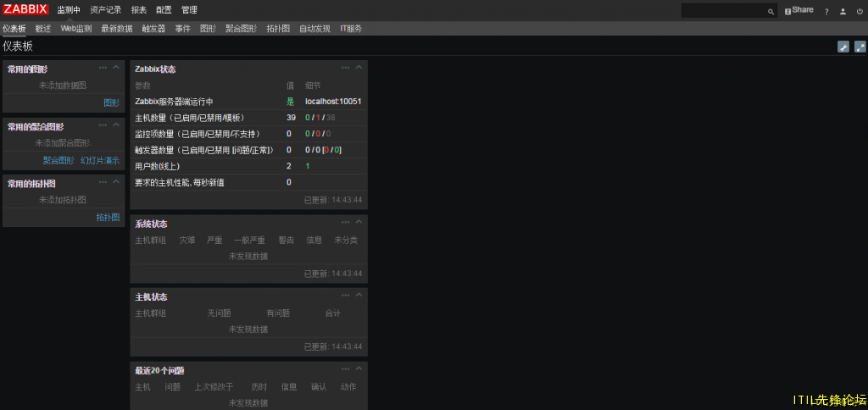Switch to the 自动发现 submenu tab
Screen dimensions: 868x410
pyautogui.click(x=315, y=29)
